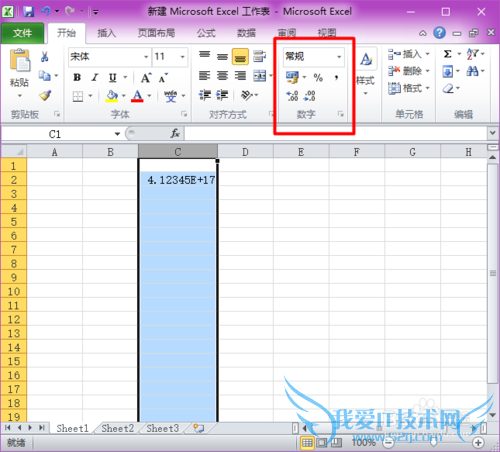
Task: Increase decimal places
Action: [292, 96]
